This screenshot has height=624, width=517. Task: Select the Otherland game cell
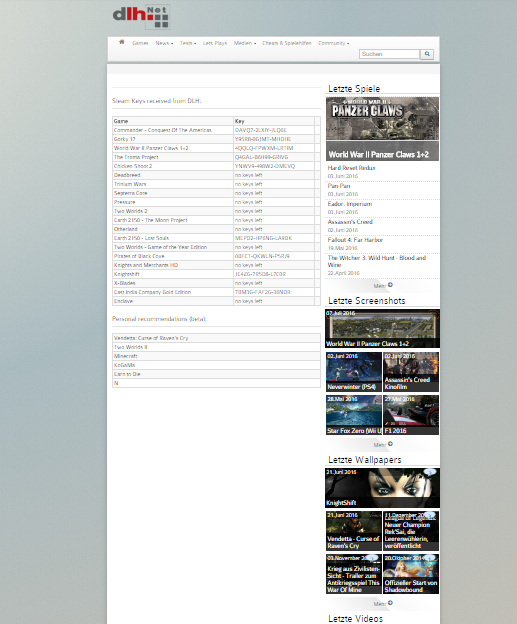tap(173, 229)
